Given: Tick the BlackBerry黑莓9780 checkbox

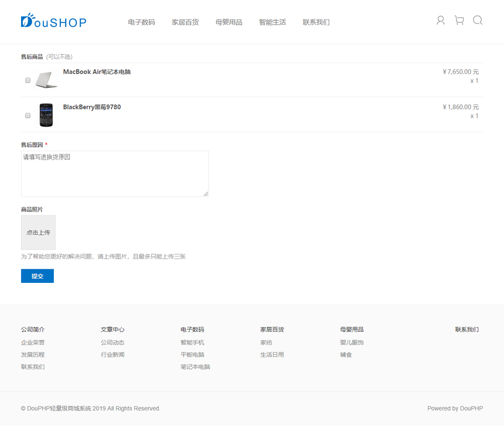Looking at the screenshot, I should [x=28, y=115].
